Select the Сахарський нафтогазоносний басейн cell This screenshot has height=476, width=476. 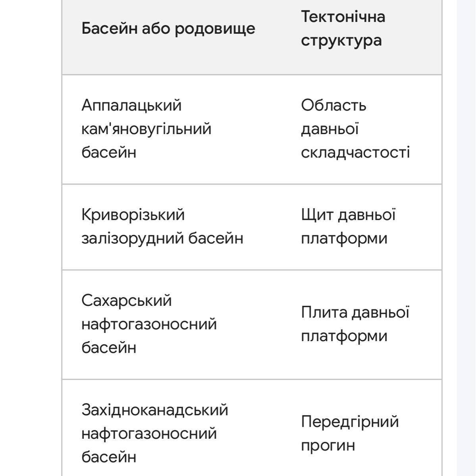pyautogui.click(x=149, y=324)
